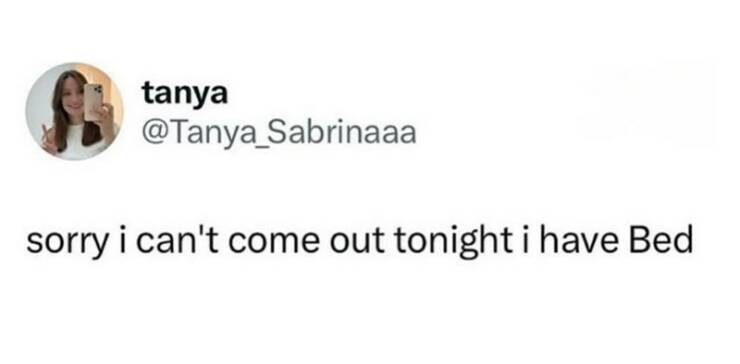This screenshot has width=740, height=364.
Task: Click the peace-sign hand in the avatar
Action: coord(49,138)
